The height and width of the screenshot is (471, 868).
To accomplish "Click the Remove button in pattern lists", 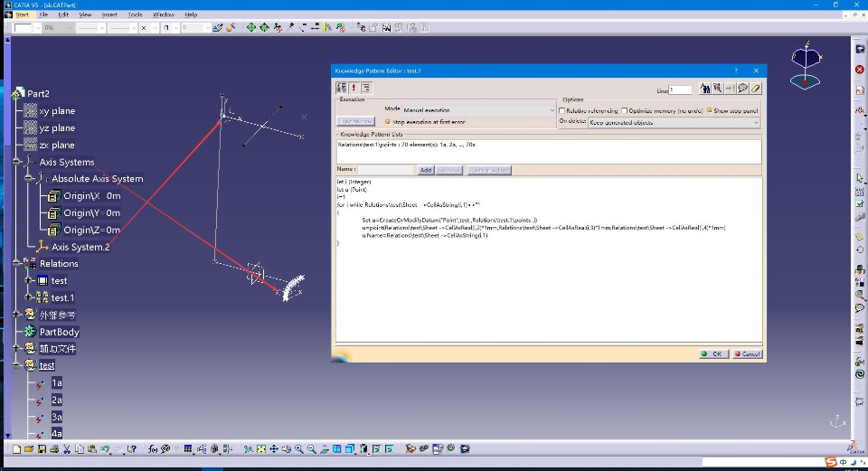I will tap(449, 170).
